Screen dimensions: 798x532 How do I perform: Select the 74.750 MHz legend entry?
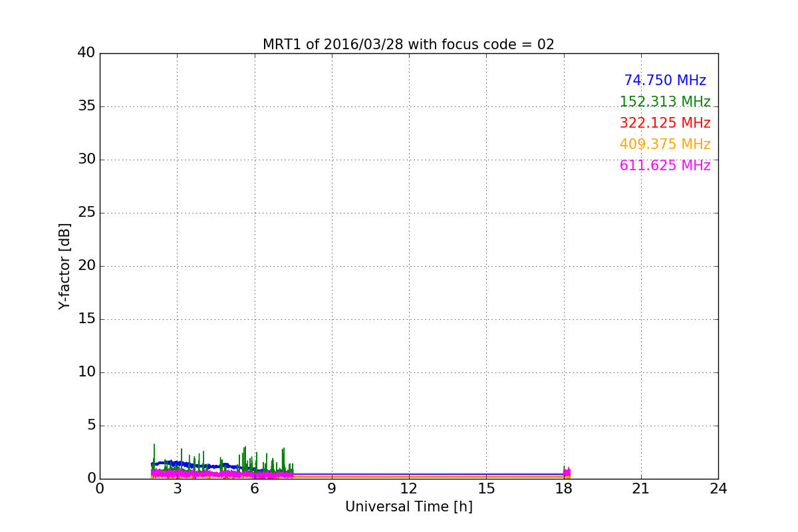coord(665,80)
